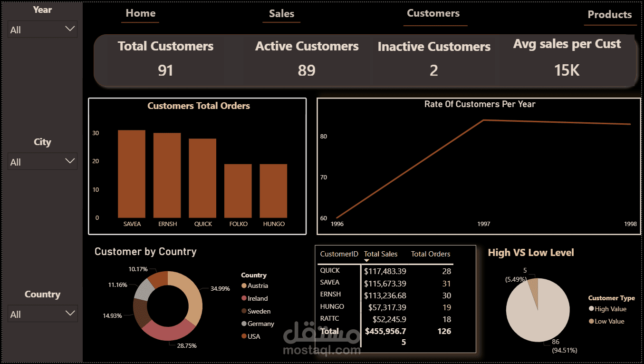Click the Low Value legend swatch
The image size is (644, 364).
tap(591, 322)
